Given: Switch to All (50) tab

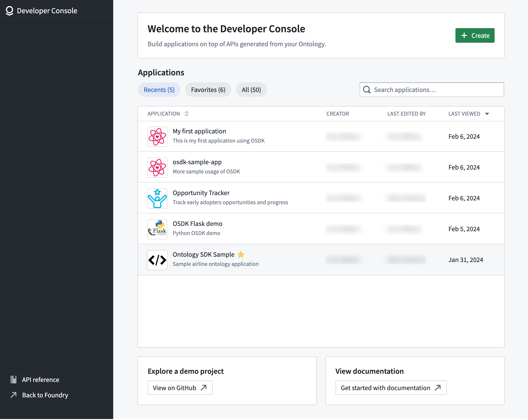Looking at the screenshot, I should tap(251, 90).
